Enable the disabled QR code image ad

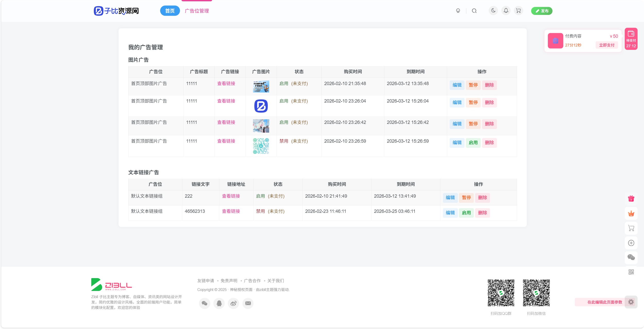tap(473, 143)
